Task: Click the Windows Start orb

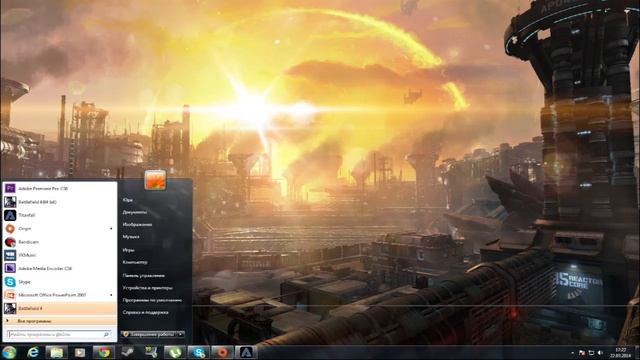Action: point(9,352)
